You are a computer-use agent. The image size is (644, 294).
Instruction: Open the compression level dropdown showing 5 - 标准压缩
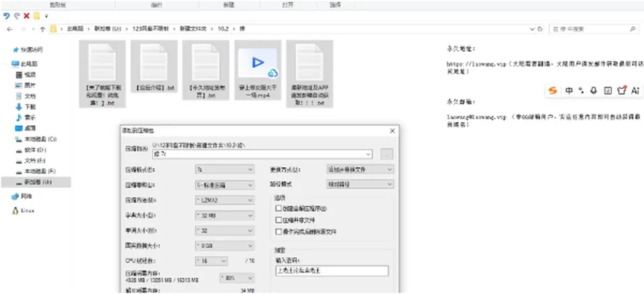click(x=225, y=185)
